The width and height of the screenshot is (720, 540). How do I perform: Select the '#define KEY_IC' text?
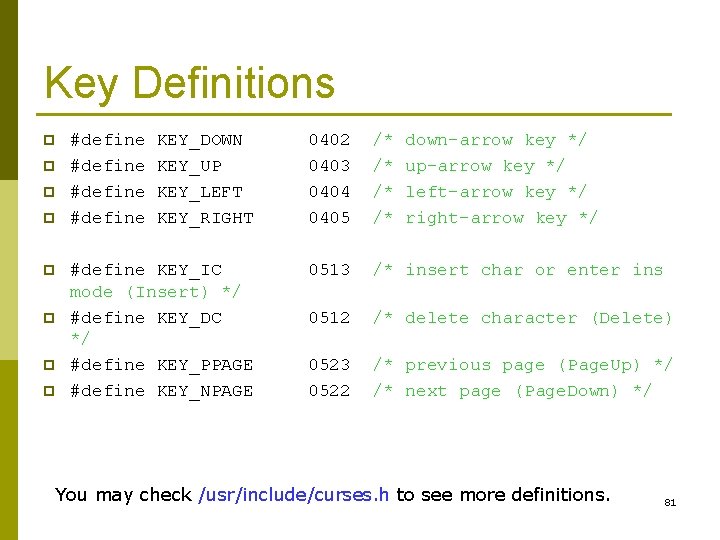(146, 270)
